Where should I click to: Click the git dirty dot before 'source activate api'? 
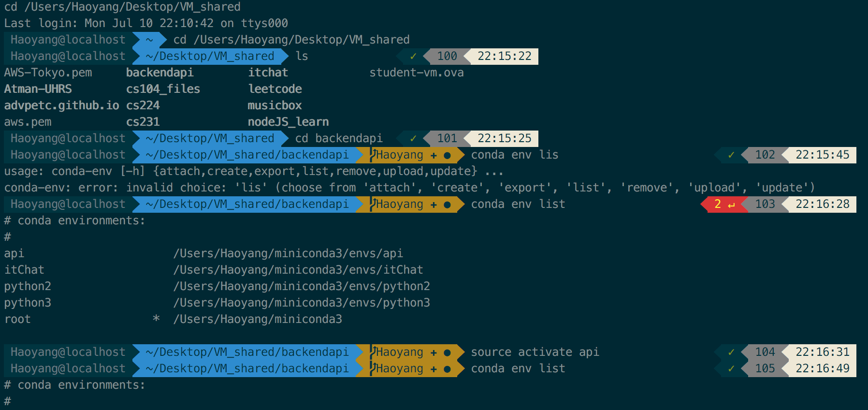447,352
